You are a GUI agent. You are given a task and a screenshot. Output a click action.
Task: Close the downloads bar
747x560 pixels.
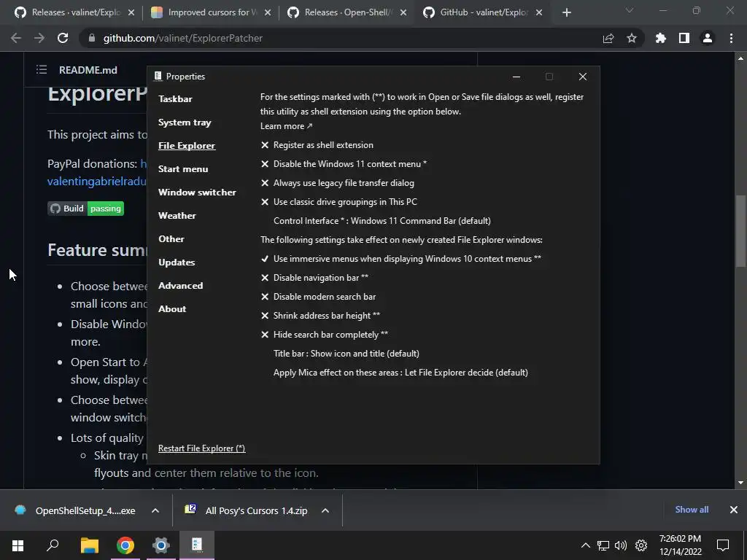click(734, 510)
